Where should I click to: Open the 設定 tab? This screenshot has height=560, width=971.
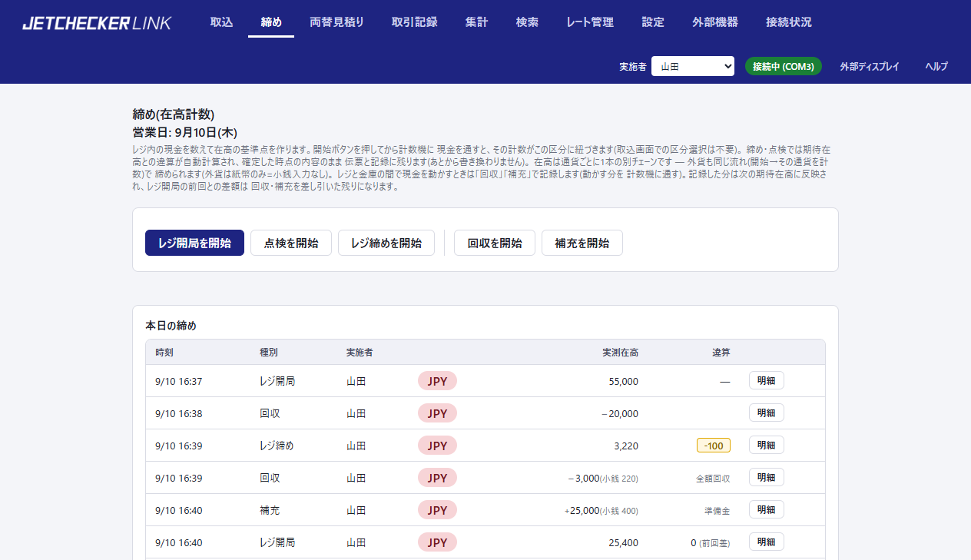point(653,22)
